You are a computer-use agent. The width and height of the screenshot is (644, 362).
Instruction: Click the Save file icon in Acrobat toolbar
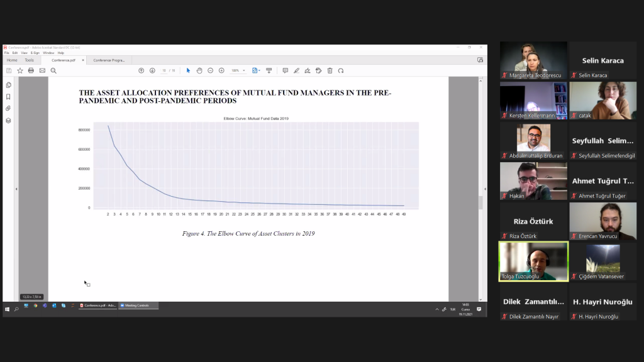[9, 70]
